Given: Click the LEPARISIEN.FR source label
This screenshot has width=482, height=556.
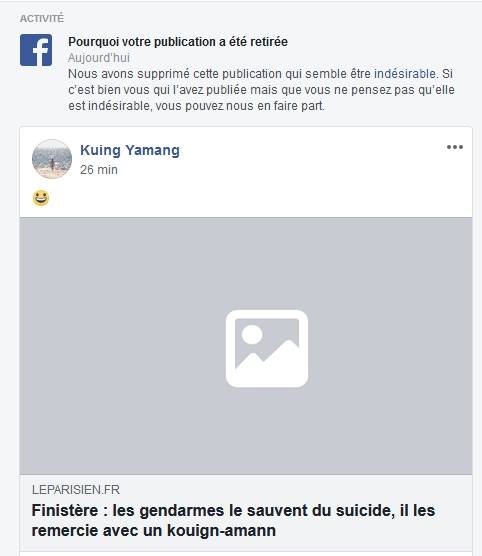Looking at the screenshot, I should pyautogui.click(x=76, y=490).
